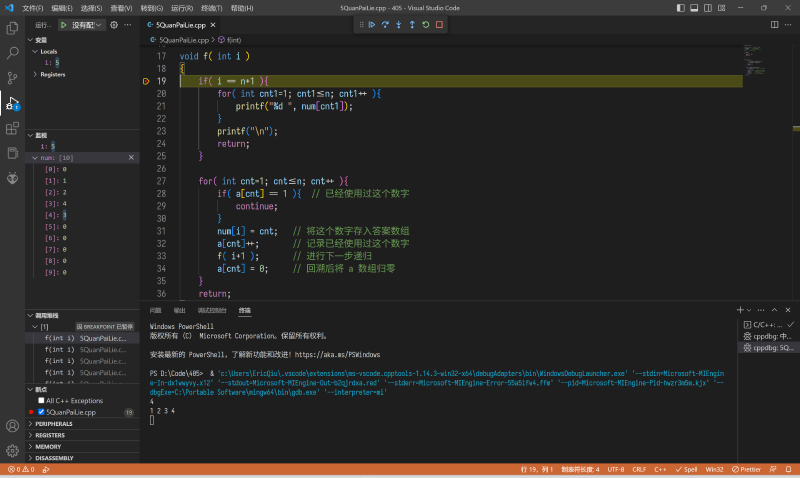
Task: Split the editor to the right
Action: click(774, 24)
